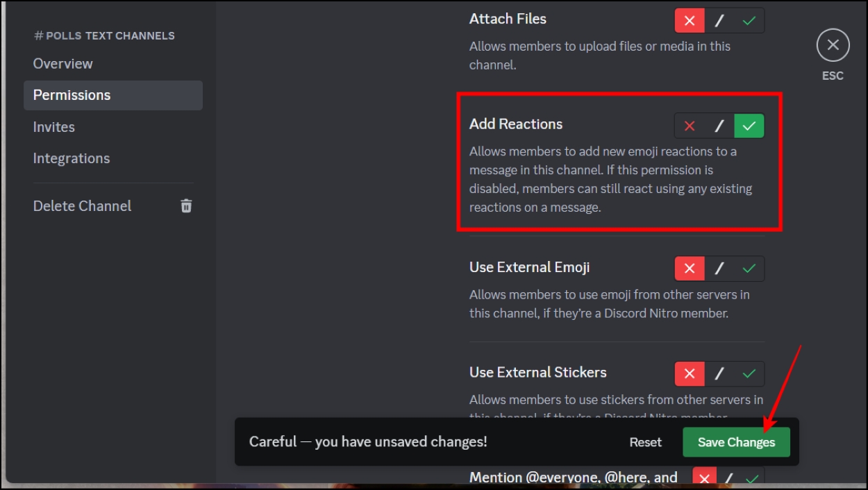Set Add Reactions to neutral slash state
868x490 pixels.
[x=719, y=126]
